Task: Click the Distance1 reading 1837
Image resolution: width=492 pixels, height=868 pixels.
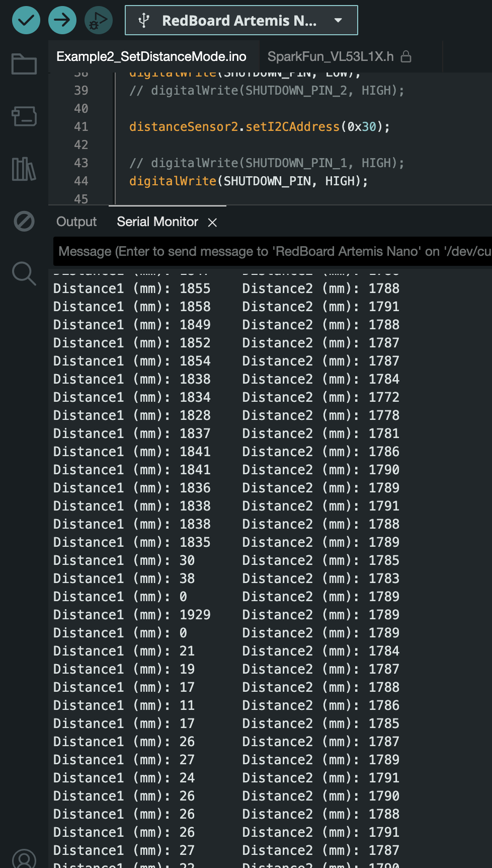Action: point(195,433)
